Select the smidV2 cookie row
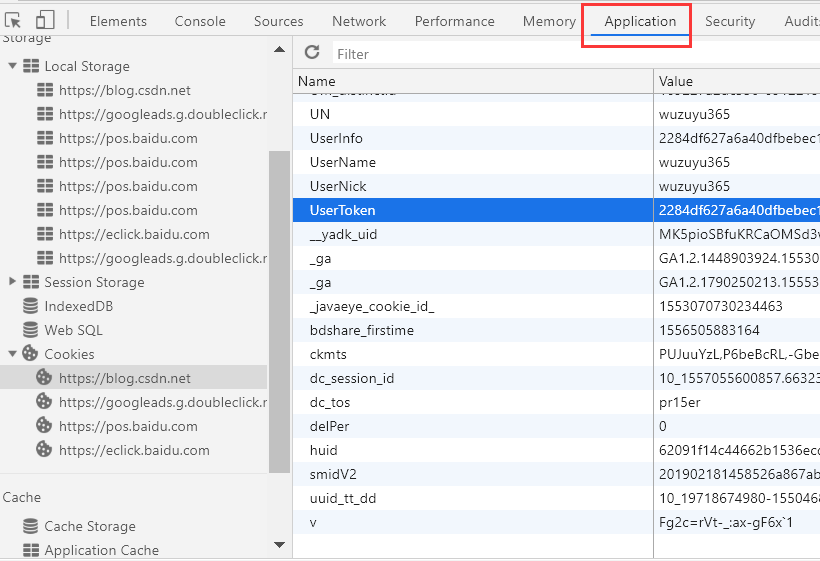This screenshot has width=820, height=561. (556, 474)
